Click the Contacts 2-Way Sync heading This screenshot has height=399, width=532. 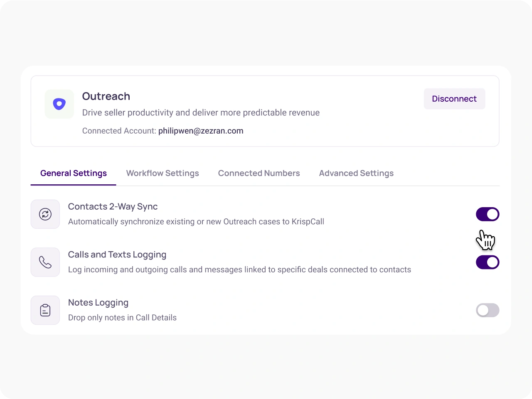click(113, 207)
